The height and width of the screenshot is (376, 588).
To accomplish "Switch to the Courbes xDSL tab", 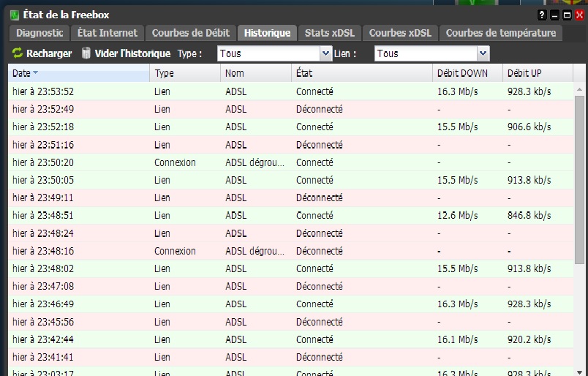I will pos(400,33).
